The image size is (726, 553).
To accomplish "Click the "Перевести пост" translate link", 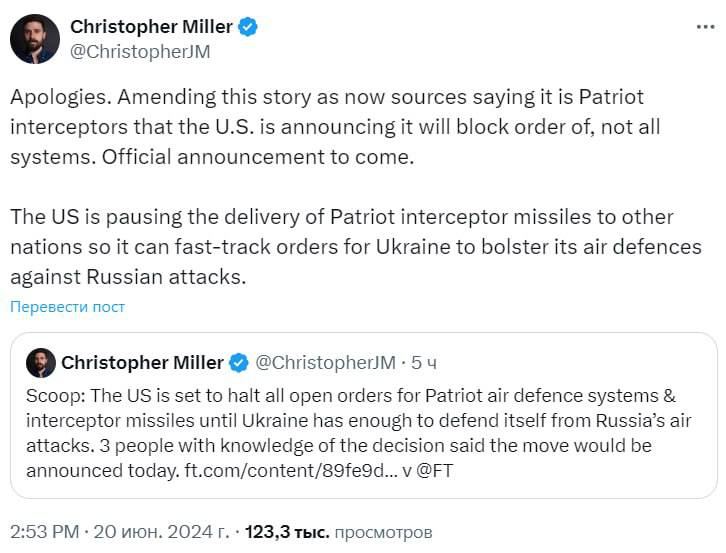I will pos(68,306).
